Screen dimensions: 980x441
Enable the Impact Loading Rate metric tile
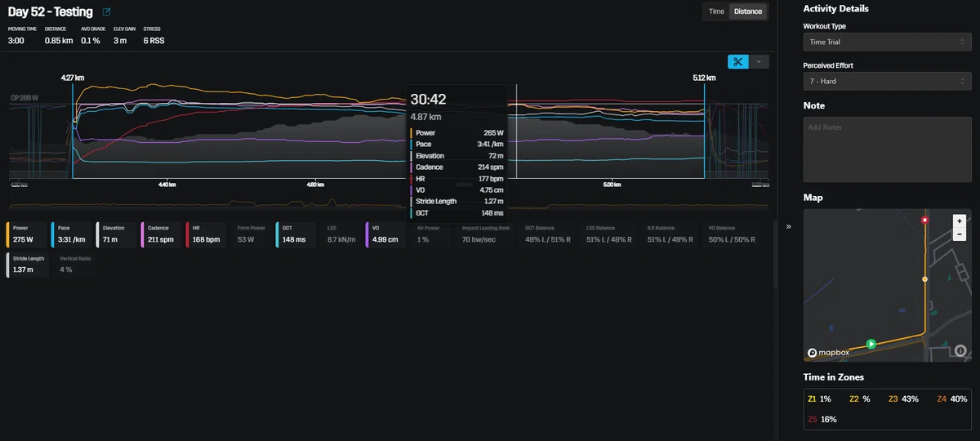pos(486,234)
